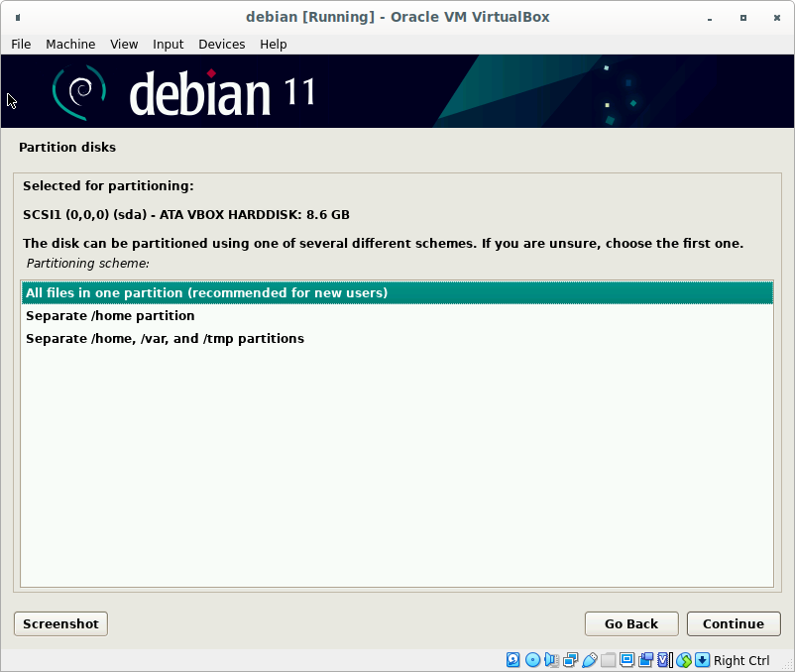Click the audio status icon
Viewport: 795px width, 672px height.
pyautogui.click(x=551, y=660)
